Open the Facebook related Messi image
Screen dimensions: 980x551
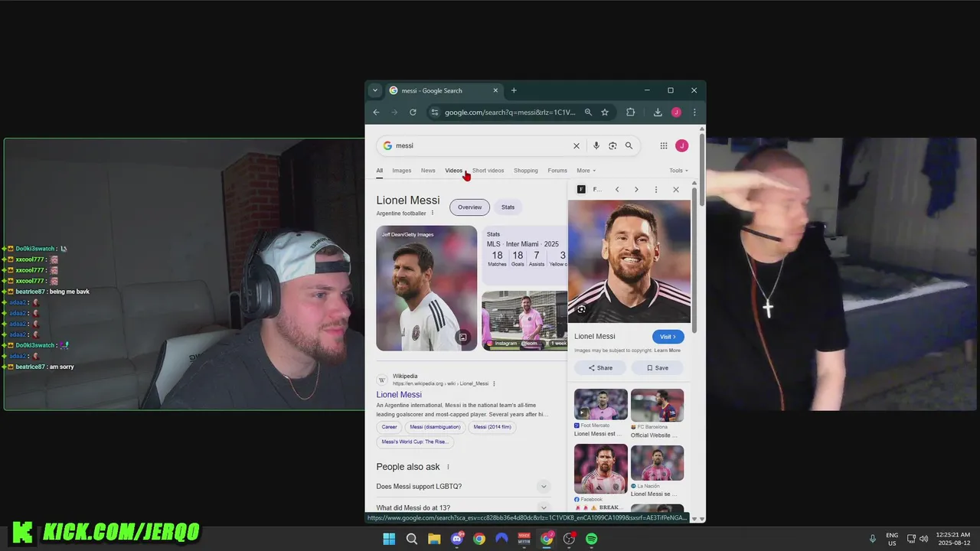[x=601, y=469]
